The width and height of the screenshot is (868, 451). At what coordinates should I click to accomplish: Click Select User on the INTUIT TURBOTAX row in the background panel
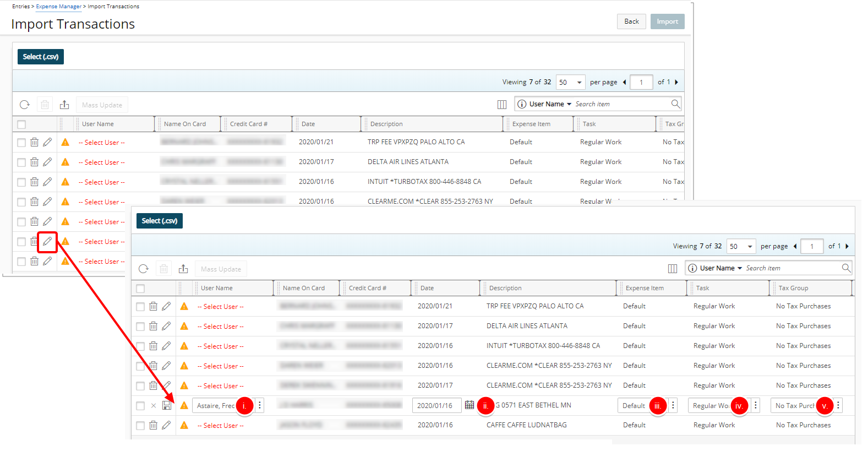tap(101, 182)
